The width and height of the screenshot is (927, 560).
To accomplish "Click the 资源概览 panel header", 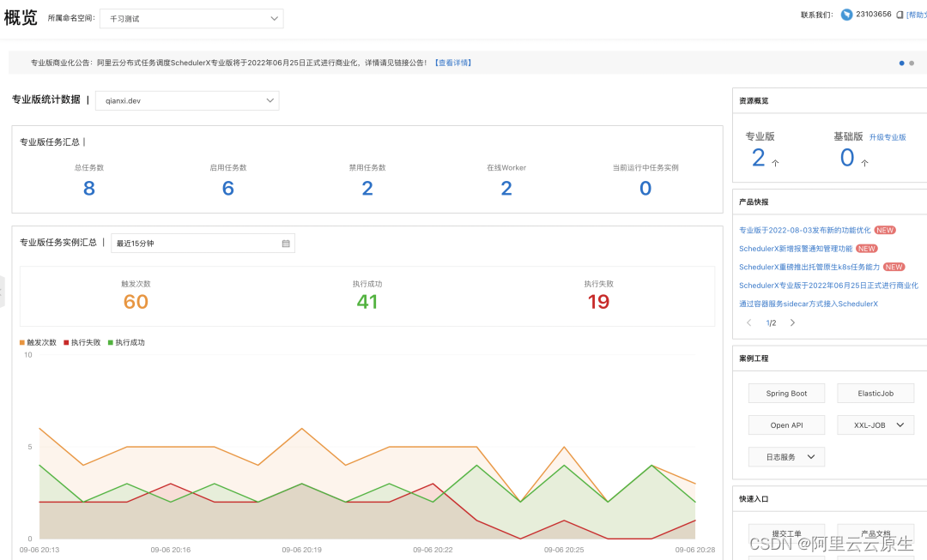I will pyautogui.click(x=754, y=101).
